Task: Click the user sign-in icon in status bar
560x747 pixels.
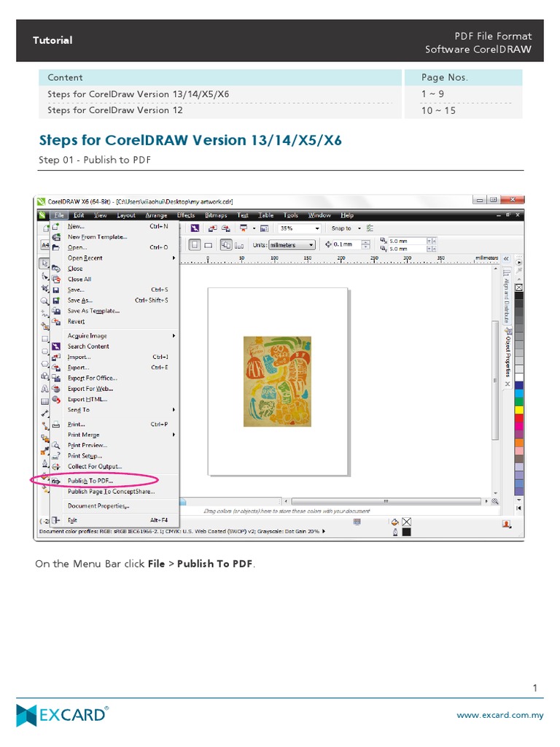Action: pos(507,524)
